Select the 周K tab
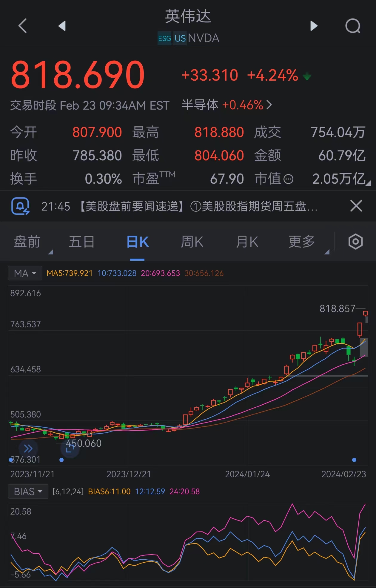376x588 pixels. pos(192,242)
